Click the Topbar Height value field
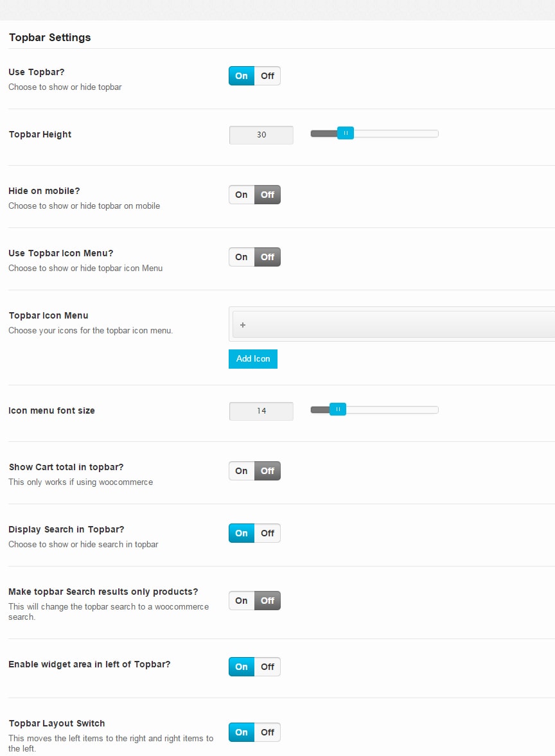 pos(261,135)
